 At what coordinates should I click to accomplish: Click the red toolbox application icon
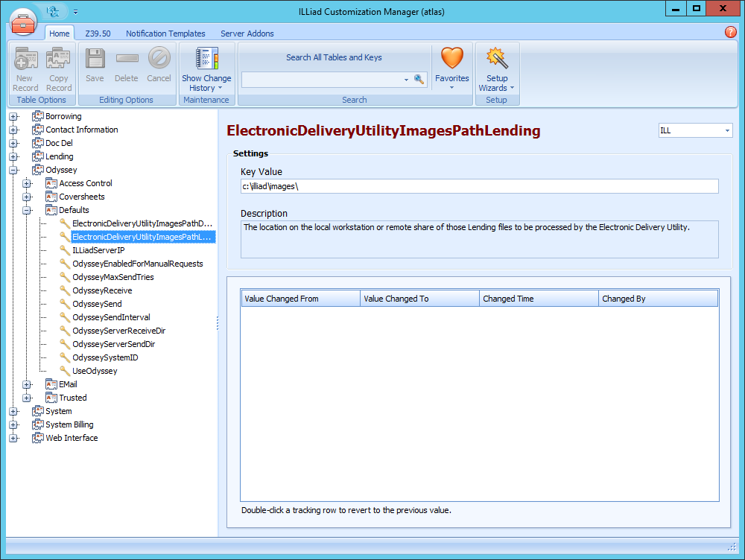[x=23, y=22]
